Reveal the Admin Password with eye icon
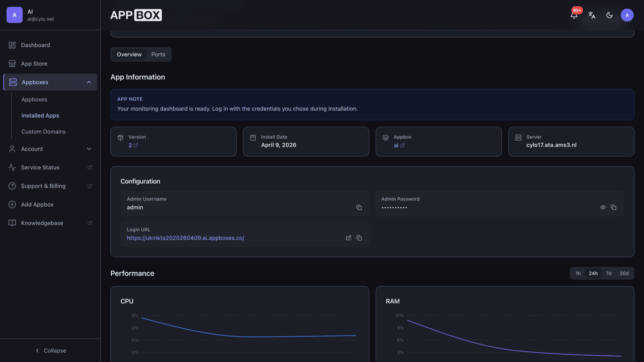 tap(603, 207)
